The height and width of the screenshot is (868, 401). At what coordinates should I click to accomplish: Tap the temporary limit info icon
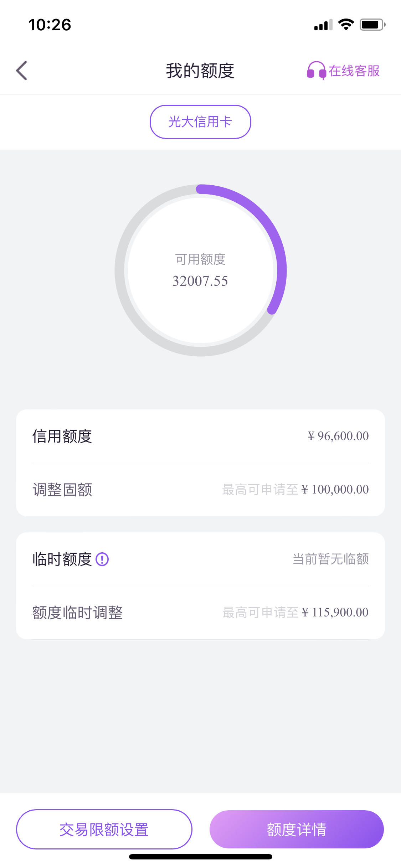(102, 559)
